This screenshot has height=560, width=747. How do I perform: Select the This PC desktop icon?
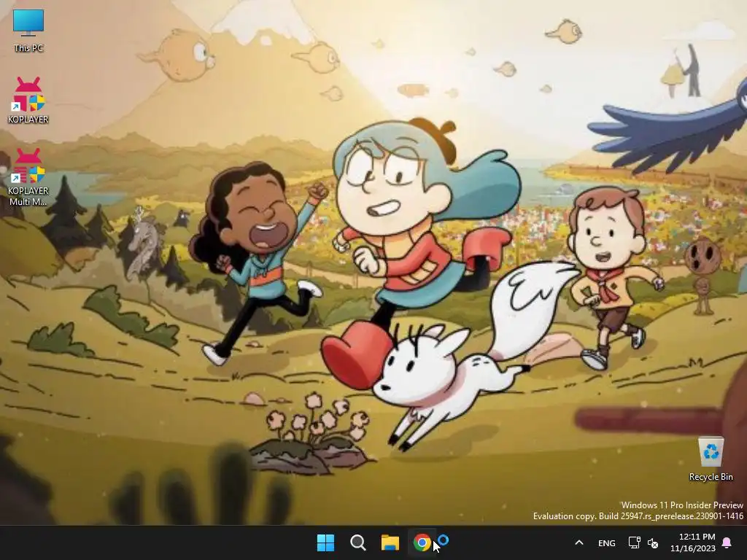(28, 31)
